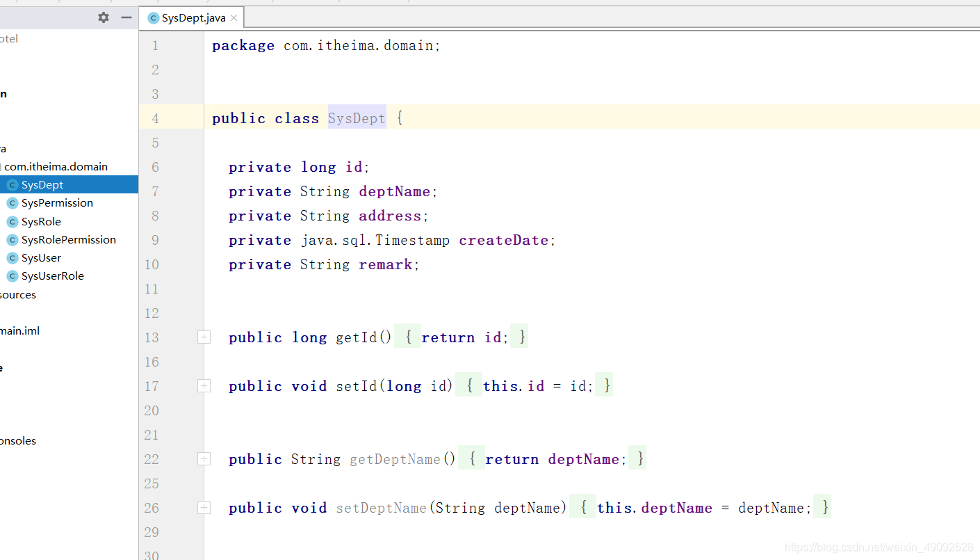The width and height of the screenshot is (980, 560).
Task: Click java.sql.Timestamp type in code
Action: (375, 240)
